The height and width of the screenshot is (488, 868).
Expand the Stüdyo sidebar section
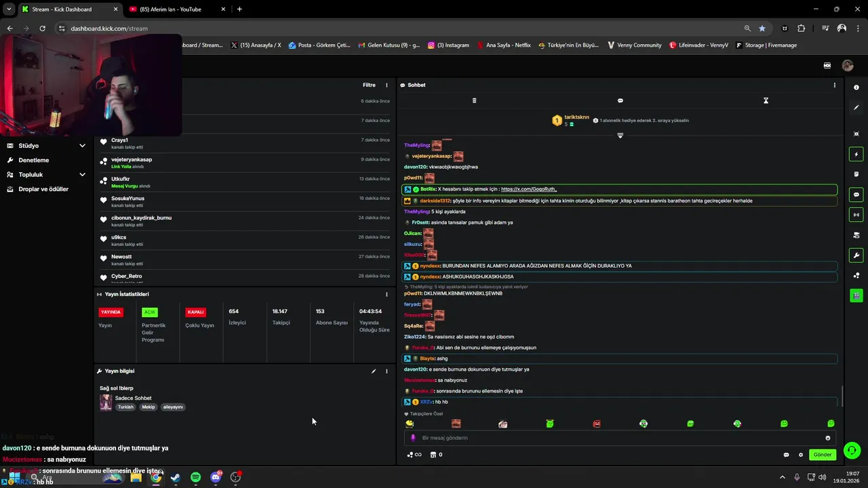(46, 146)
